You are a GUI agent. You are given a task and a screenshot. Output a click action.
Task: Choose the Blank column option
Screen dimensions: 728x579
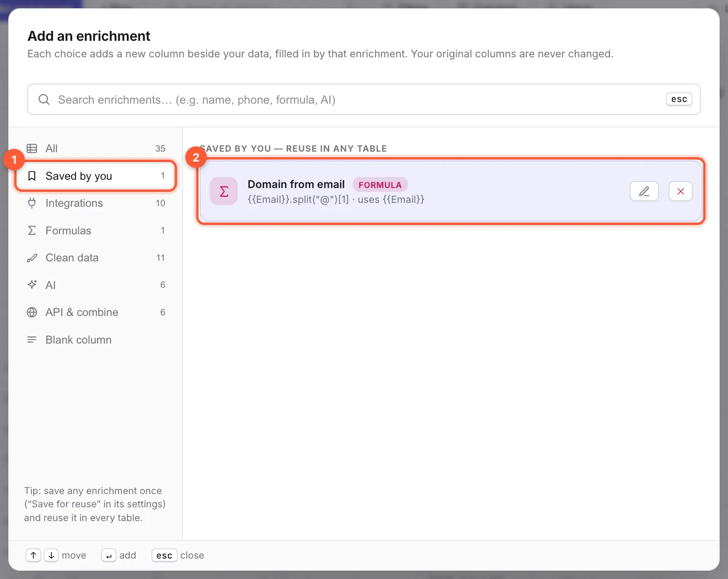click(96, 340)
